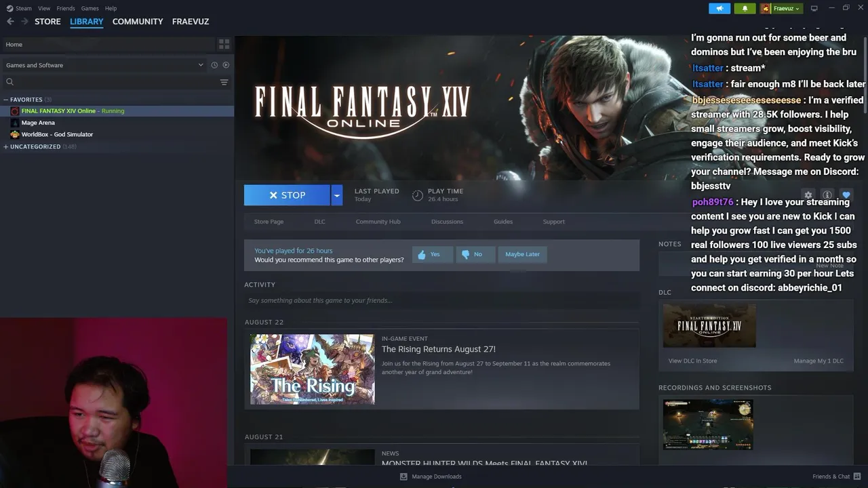868x488 pixels.
Task: Show game info icon
Action: click(827, 195)
